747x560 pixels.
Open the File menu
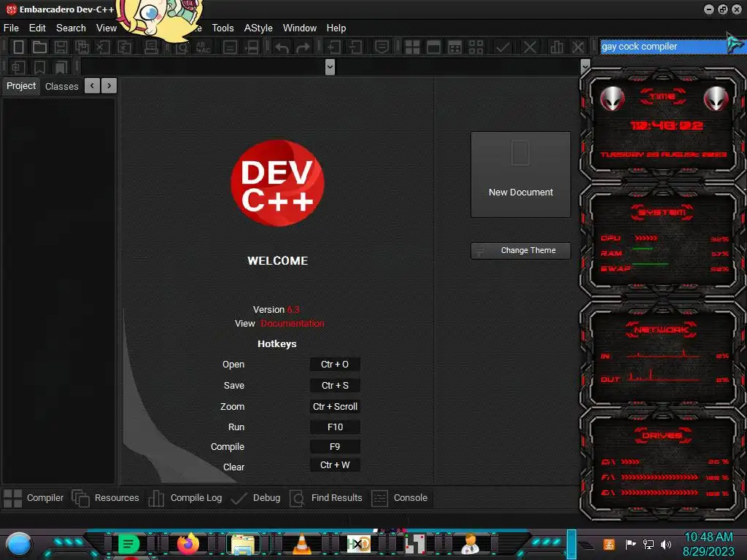click(x=11, y=28)
